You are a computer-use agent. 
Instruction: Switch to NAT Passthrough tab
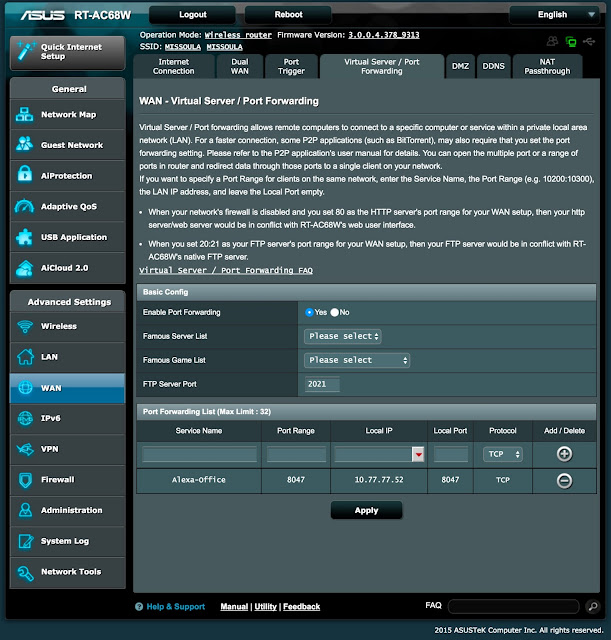(x=547, y=67)
